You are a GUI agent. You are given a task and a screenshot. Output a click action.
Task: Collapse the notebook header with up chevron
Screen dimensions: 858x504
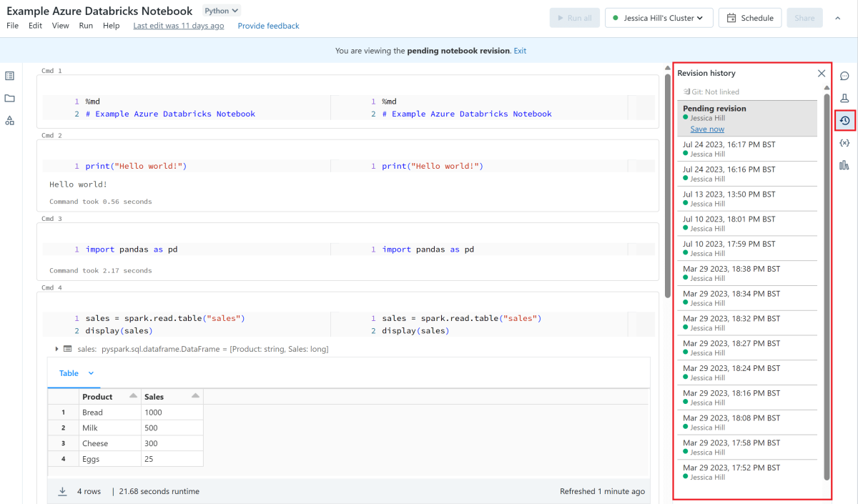click(838, 18)
